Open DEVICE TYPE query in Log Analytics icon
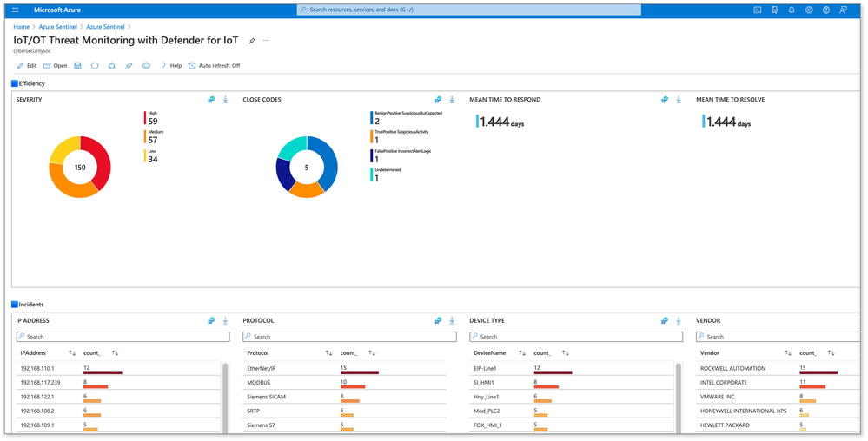The image size is (868, 441). (665, 320)
